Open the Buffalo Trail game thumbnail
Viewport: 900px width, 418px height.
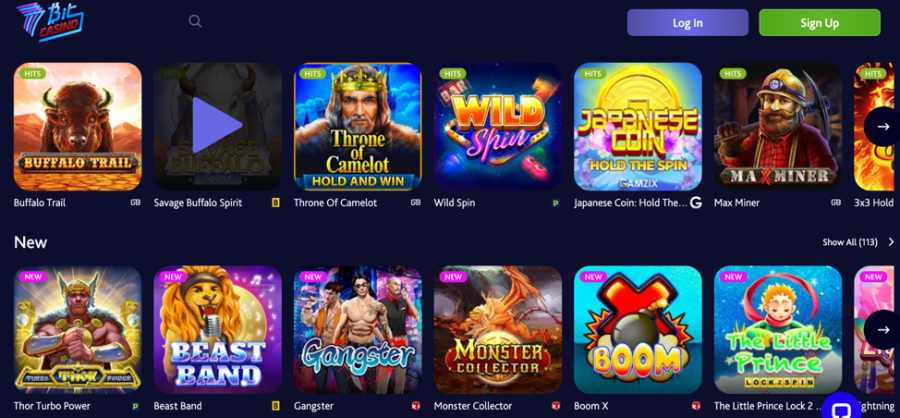[x=77, y=126]
